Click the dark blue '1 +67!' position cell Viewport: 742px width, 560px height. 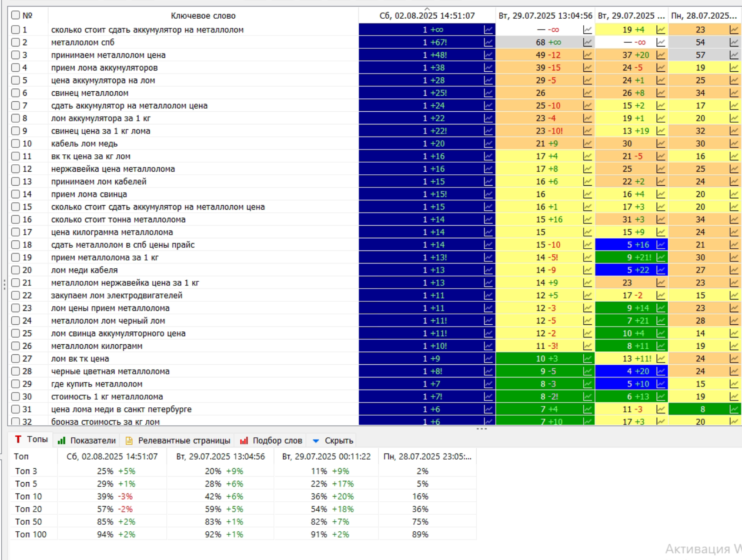(427, 43)
